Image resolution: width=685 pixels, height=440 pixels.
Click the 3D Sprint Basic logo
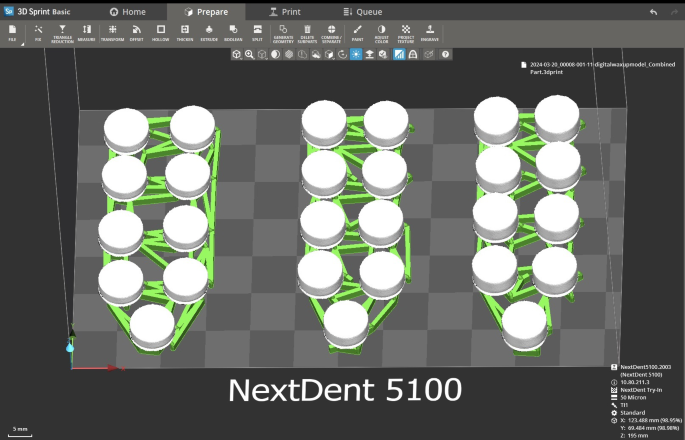37,12
